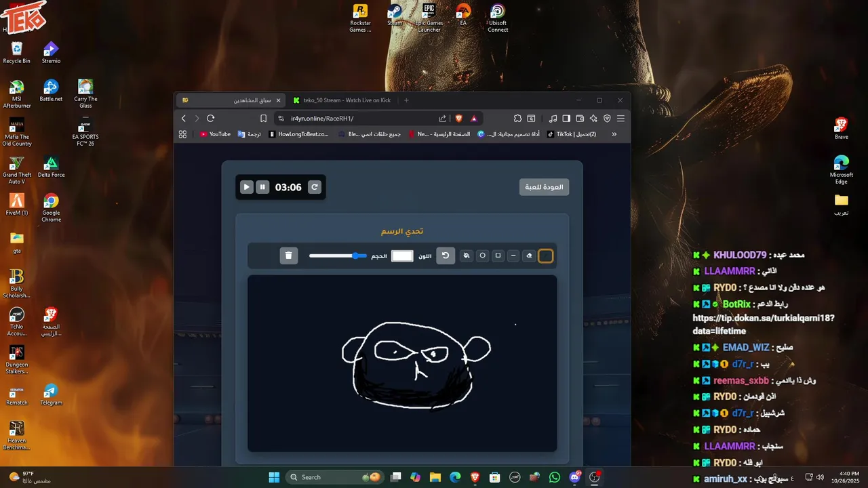Screen dimensions: 868x488
Task: Open the Epic Games Launcher shortcut
Action: tap(429, 18)
